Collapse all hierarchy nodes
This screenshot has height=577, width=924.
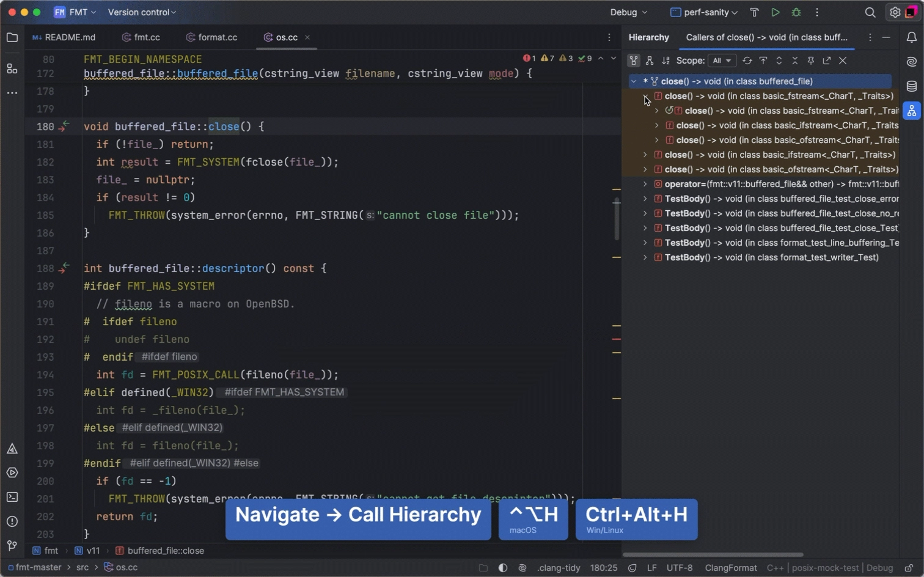pos(795,61)
